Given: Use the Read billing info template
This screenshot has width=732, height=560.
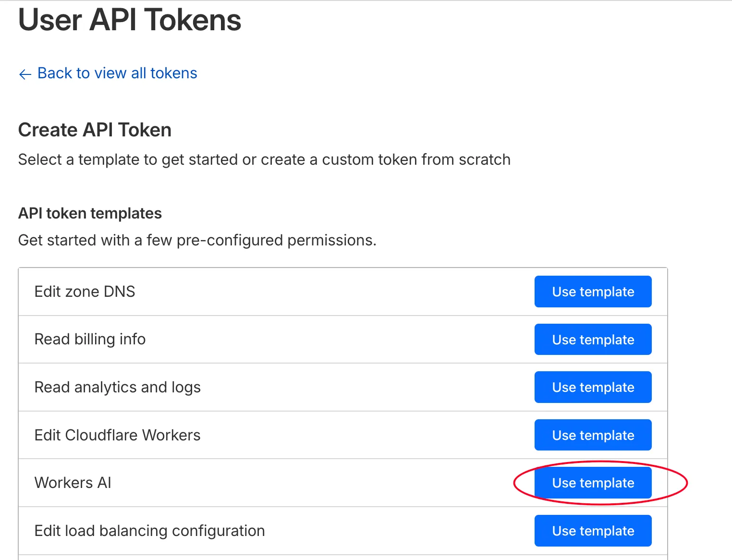Looking at the screenshot, I should click(x=593, y=340).
